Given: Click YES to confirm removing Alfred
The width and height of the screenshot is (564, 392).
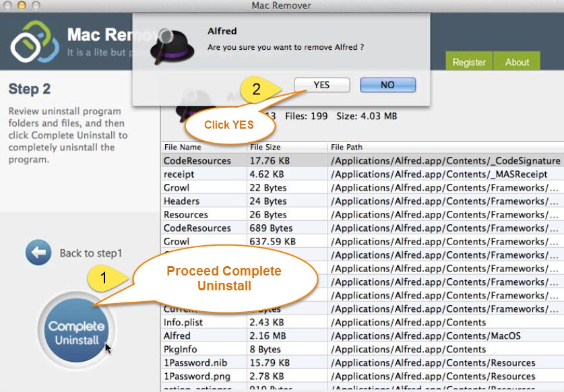Looking at the screenshot, I should (322, 85).
